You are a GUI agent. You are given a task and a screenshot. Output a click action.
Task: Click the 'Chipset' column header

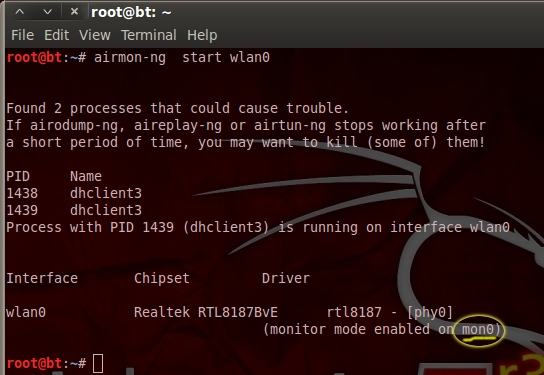click(x=162, y=278)
